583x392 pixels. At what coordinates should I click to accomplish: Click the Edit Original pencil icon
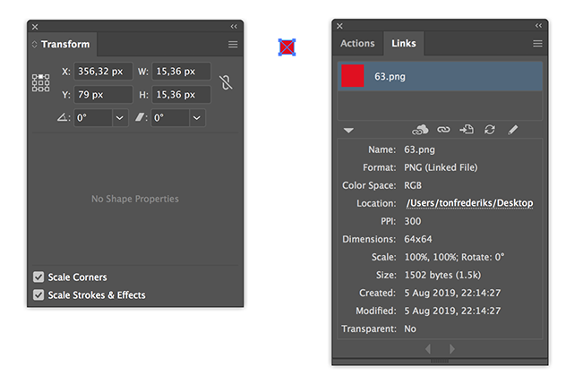tap(513, 130)
